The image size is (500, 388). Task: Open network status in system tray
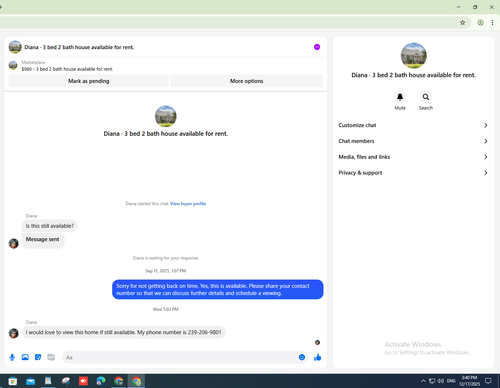[x=432, y=381]
